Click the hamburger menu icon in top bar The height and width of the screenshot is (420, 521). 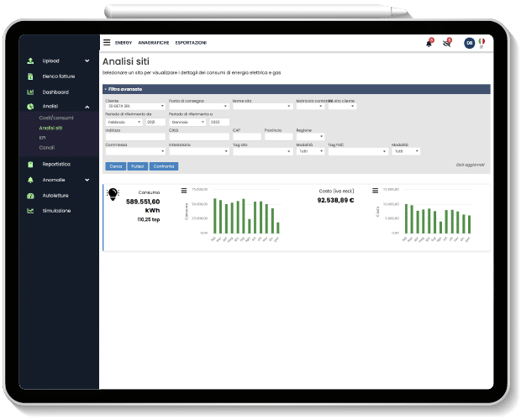107,42
